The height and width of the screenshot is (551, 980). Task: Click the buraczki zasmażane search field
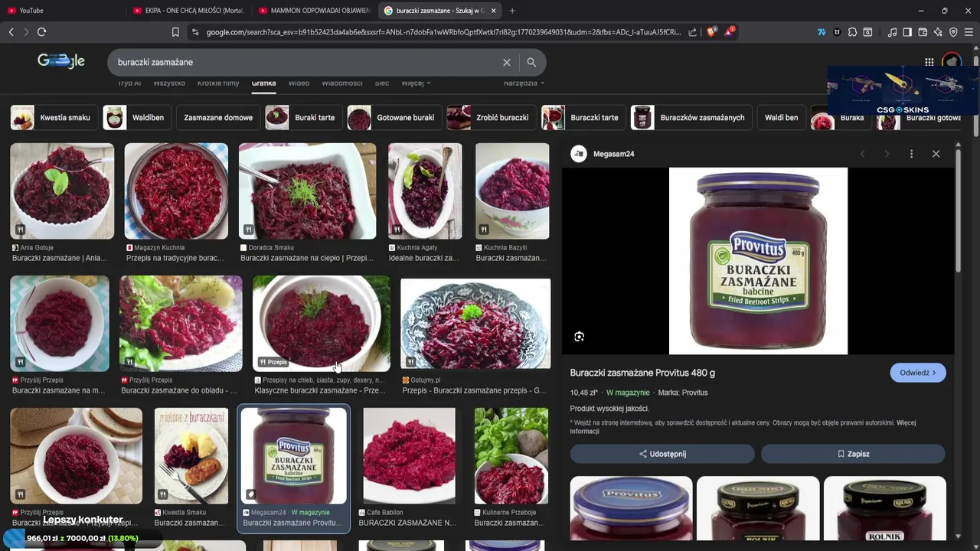(x=306, y=62)
